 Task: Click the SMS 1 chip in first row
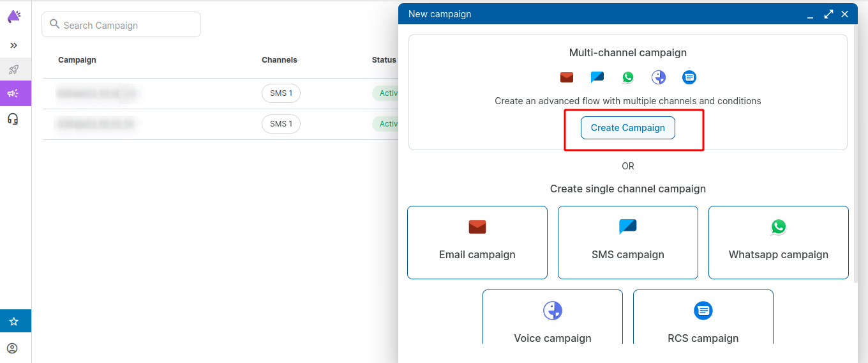tap(281, 93)
